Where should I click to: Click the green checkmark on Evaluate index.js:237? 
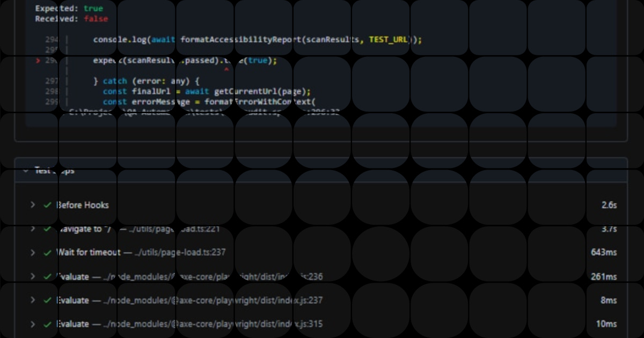(47, 300)
